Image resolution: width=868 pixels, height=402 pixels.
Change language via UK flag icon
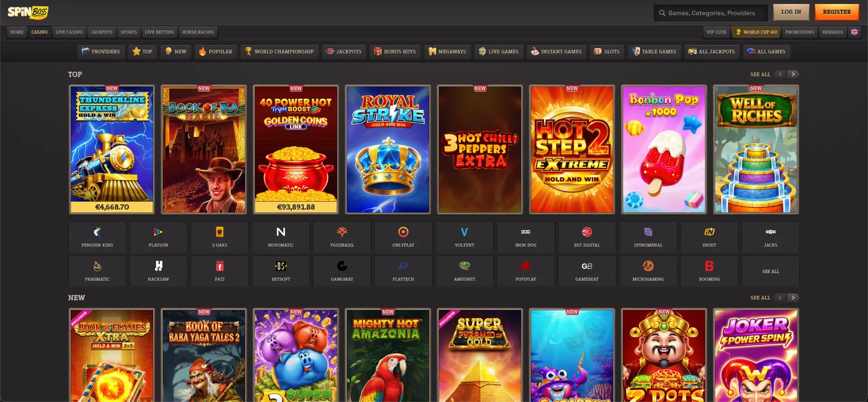pos(854,32)
